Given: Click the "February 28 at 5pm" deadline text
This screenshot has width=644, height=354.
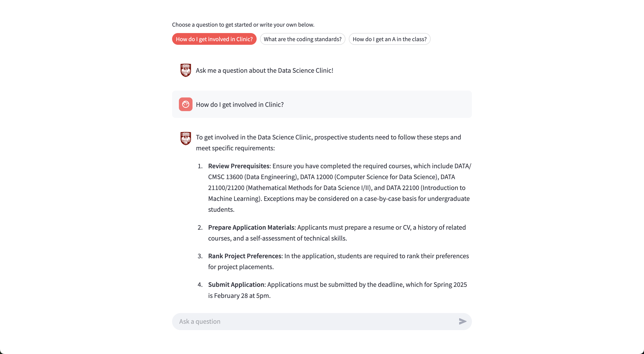Looking at the screenshot, I should [242, 295].
